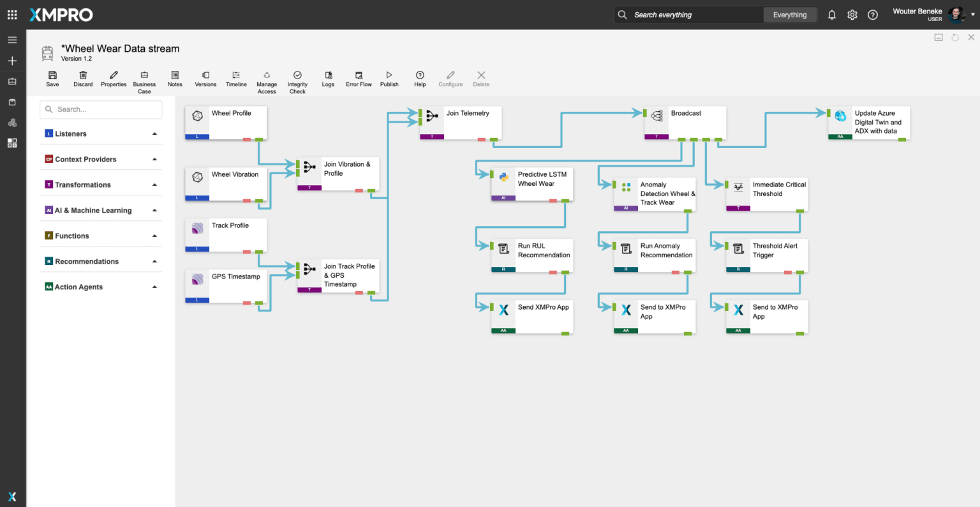Open the Versions menu item
The height and width of the screenshot is (507, 980).
[205, 75]
